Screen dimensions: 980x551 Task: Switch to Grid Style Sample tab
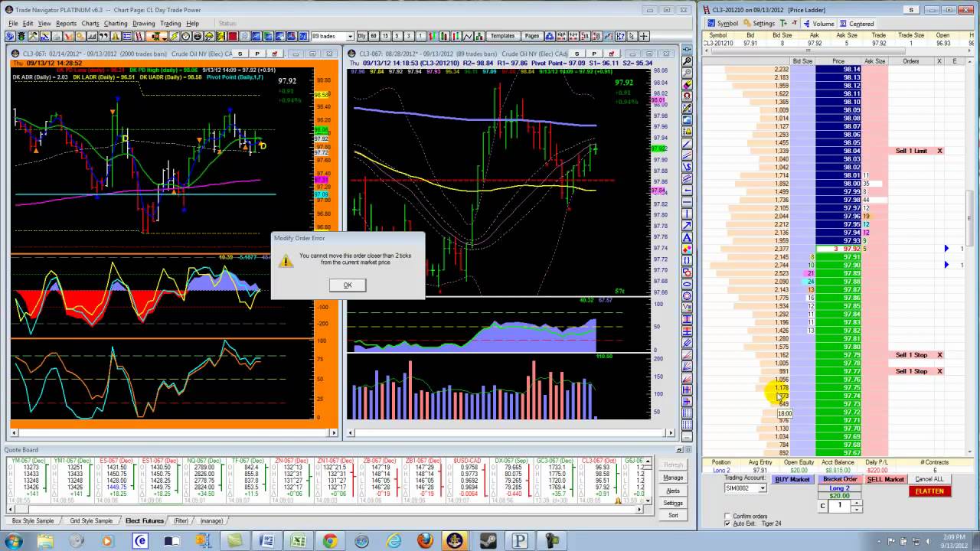[x=91, y=520]
